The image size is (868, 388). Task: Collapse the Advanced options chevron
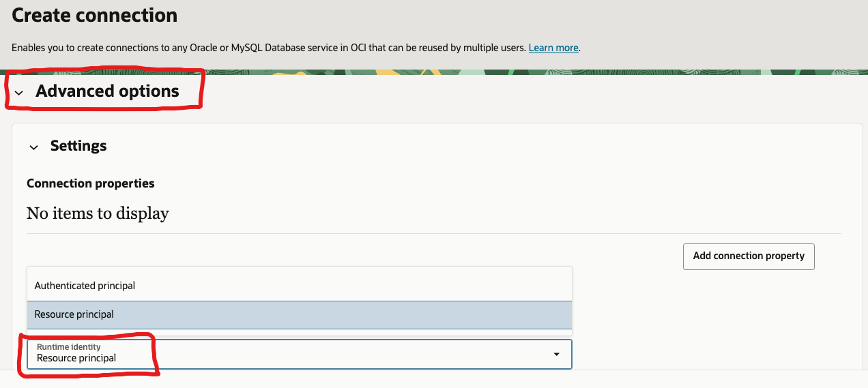(19, 93)
